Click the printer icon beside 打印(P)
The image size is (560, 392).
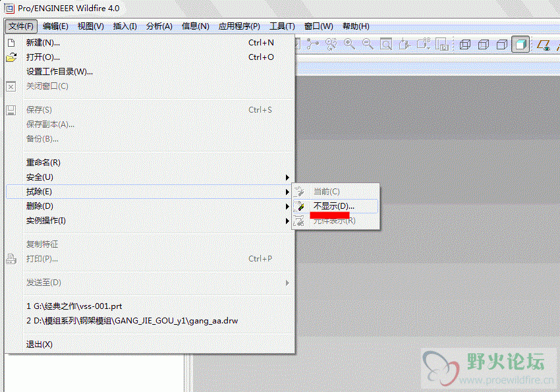click(x=11, y=259)
